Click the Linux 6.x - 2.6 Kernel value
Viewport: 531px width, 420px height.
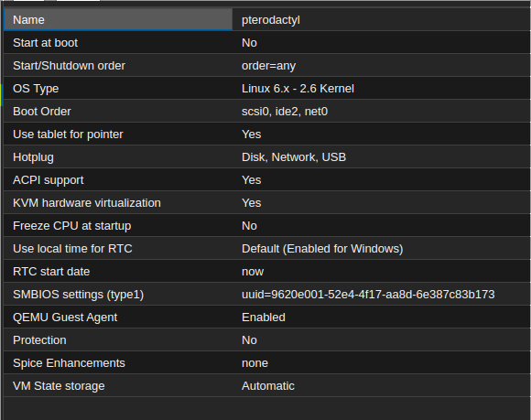[x=298, y=89]
